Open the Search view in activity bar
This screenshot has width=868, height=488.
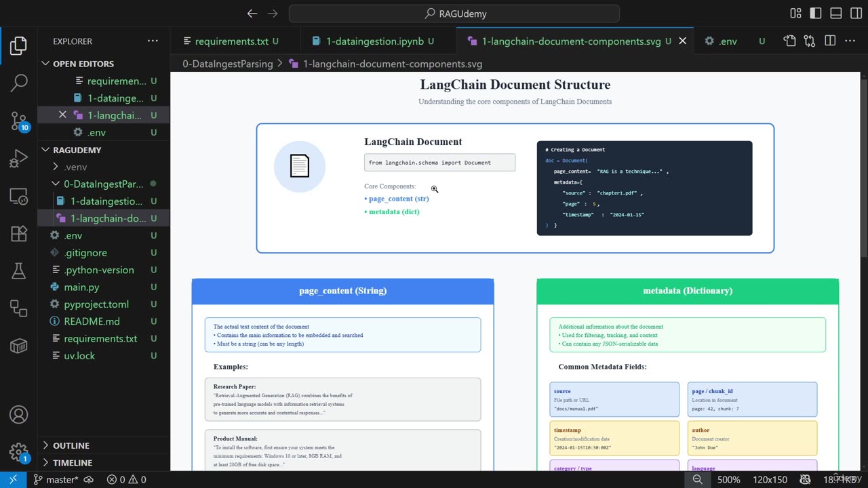click(x=18, y=83)
